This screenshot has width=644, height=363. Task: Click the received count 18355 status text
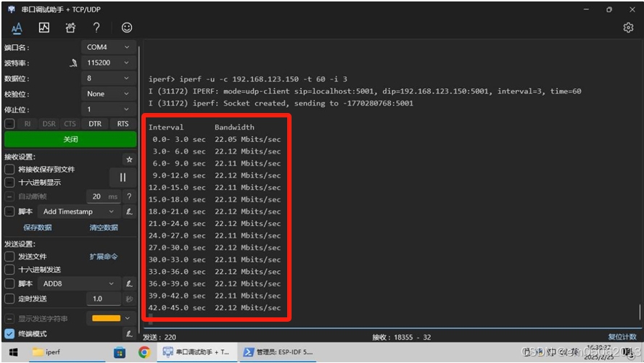(x=401, y=337)
